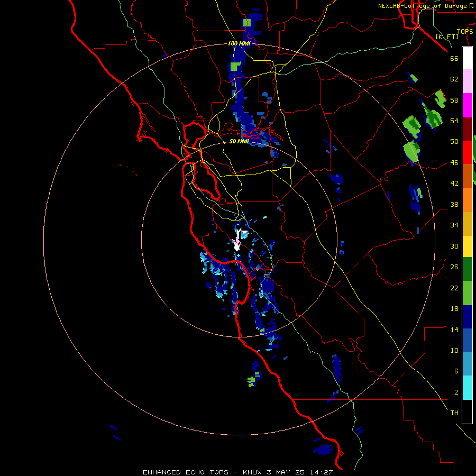Click the medium blue legend band

[x=467, y=340]
